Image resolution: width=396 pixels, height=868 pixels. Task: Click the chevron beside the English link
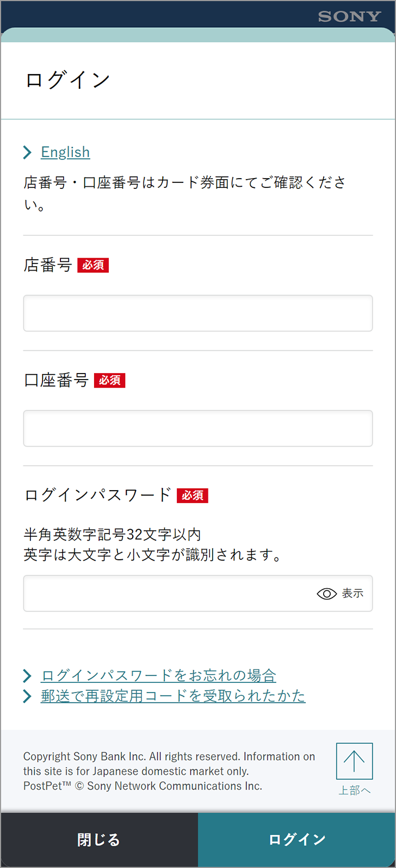[27, 152]
